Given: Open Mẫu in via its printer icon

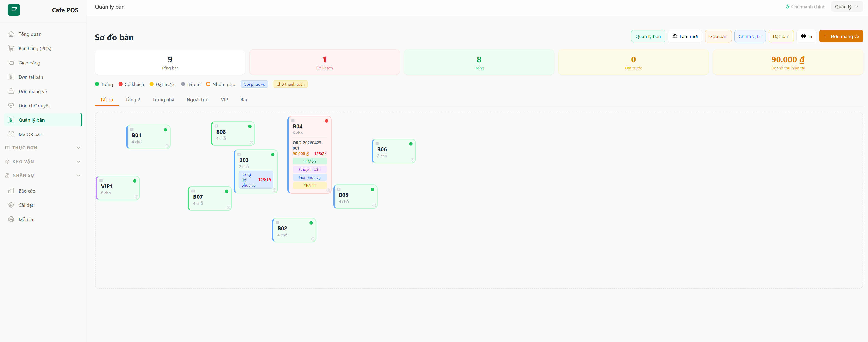Looking at the screenshot, I should pos(11,219).
